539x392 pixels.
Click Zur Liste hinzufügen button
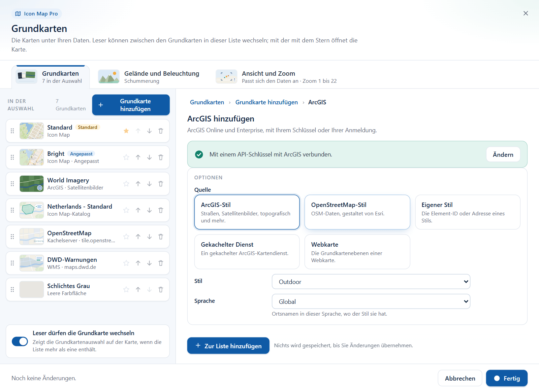click(228, 346)
